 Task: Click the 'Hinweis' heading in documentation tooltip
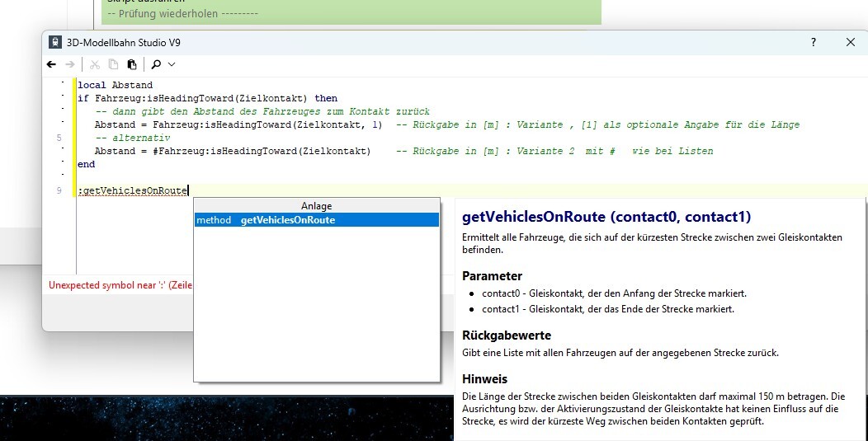tap(485, 379)
